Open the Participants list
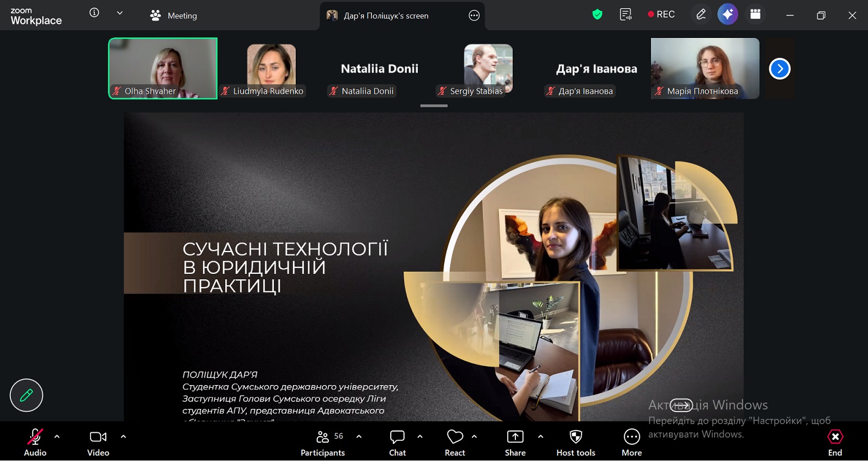868x461 pixels. click(x=323, y=442)
